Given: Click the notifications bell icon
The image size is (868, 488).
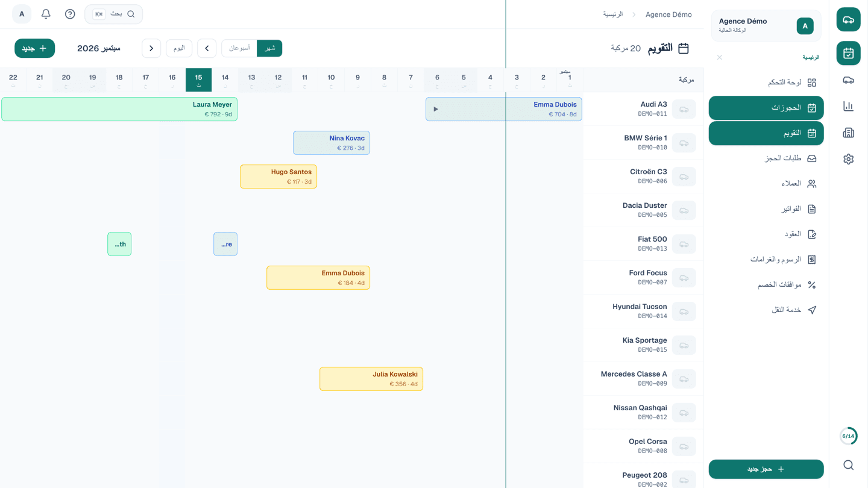Looking at the screenshot, I should click(46, 14).
